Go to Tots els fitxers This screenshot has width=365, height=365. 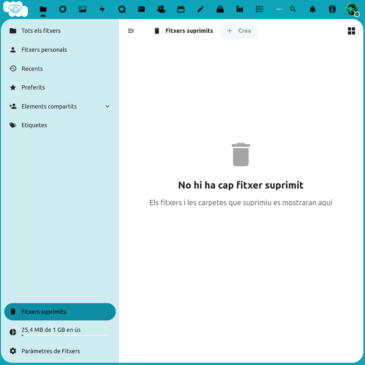coord(60,31)
